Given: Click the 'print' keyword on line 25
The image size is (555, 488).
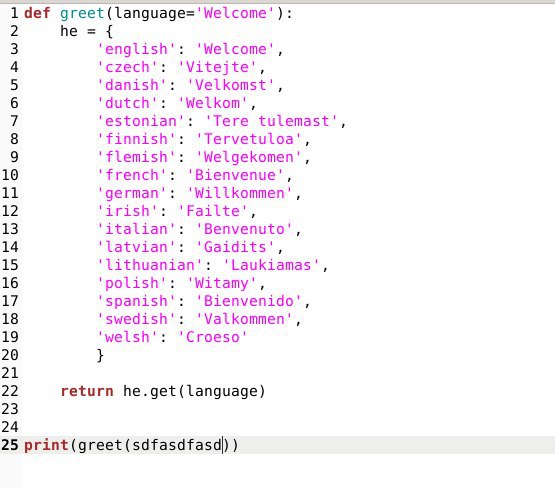Looking at the screenshot, I should point(46,446).
